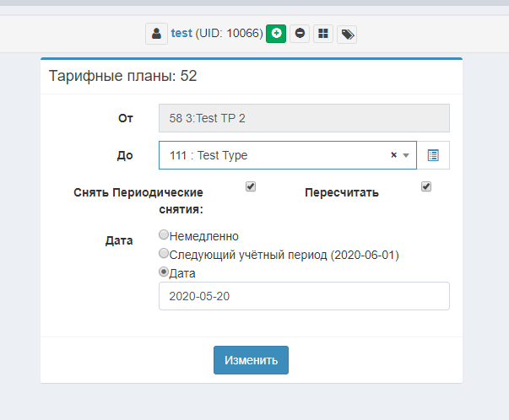Viewport: 509px width, 420px height.
Task: Click the user profile icon before test
Action: pyautogui.click(x=156, y=34)
